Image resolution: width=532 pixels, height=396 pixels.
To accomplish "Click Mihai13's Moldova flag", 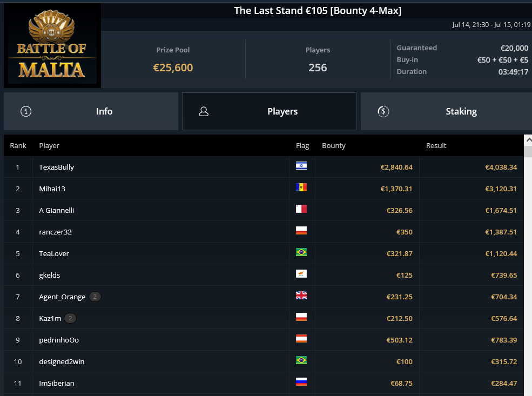I will (x=301, y=187).
